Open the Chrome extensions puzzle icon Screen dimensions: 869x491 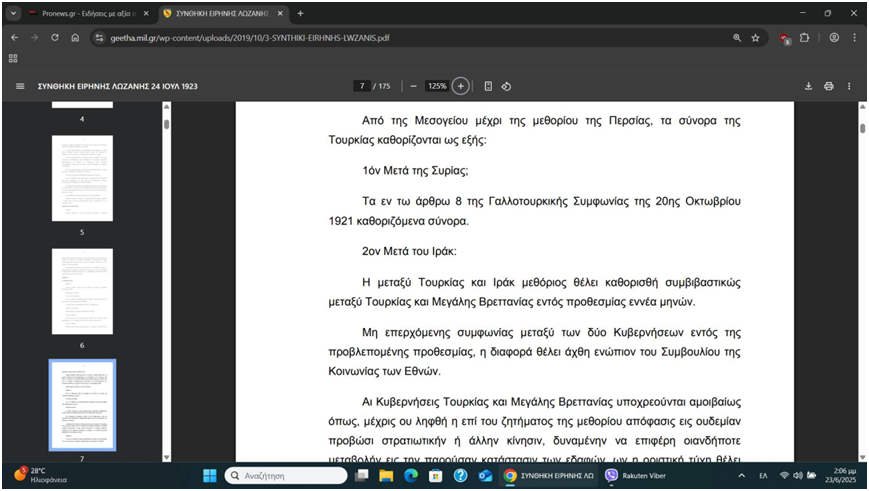coord(805,38)
